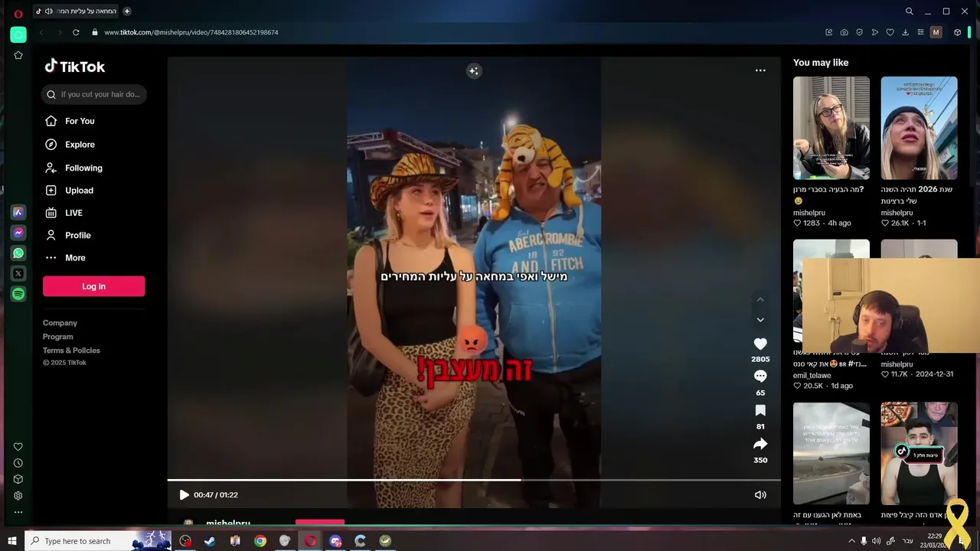The height and width of the screenshot is (551, 980).
Task: Go back in browser history
Action: coord(41,32)
